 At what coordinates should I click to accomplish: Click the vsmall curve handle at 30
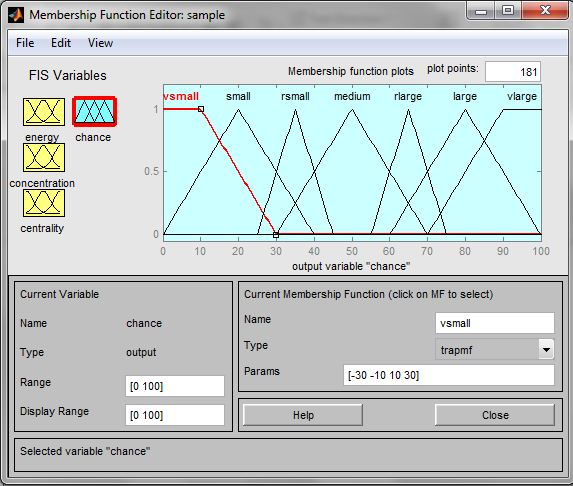(276, 235)
